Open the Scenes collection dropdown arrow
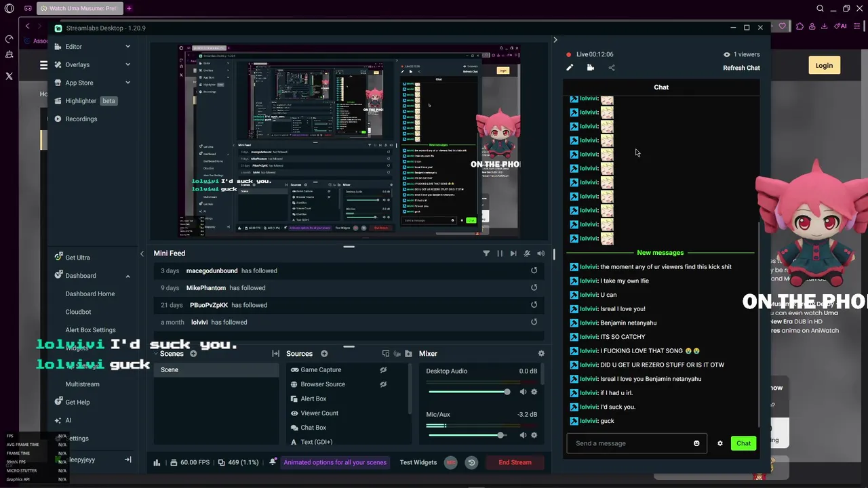This screenshot has height=488, width=868. pos(155,354)
